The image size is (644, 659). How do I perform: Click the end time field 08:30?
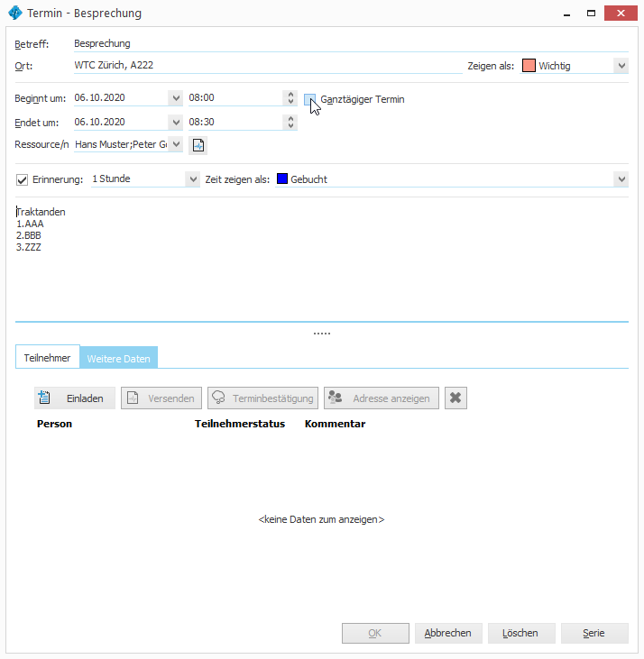click(x=235, y=123)
